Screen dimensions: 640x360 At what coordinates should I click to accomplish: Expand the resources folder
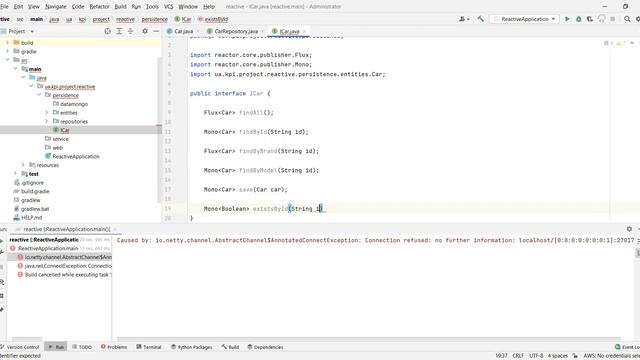23,165
